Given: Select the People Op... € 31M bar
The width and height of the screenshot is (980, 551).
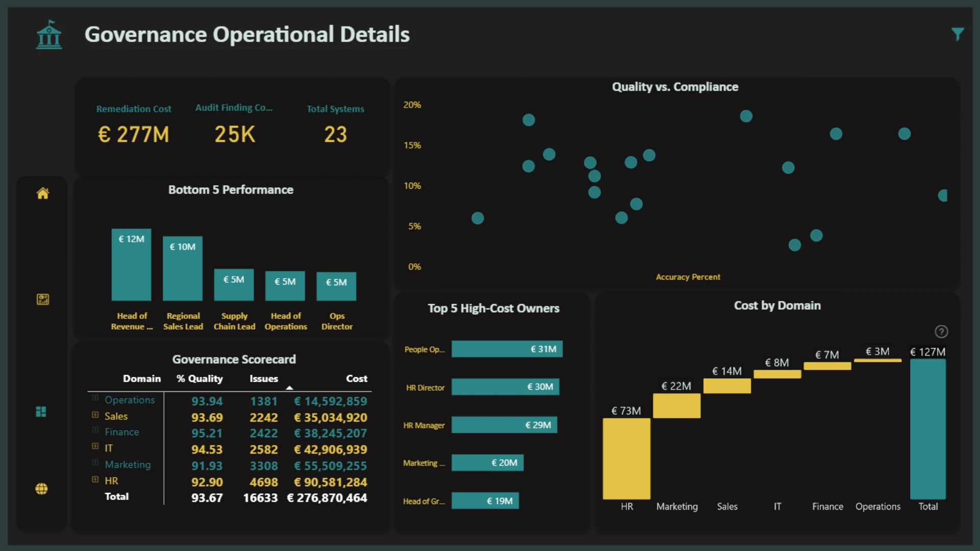Looking at the screenshot, I should click(507, 349).
